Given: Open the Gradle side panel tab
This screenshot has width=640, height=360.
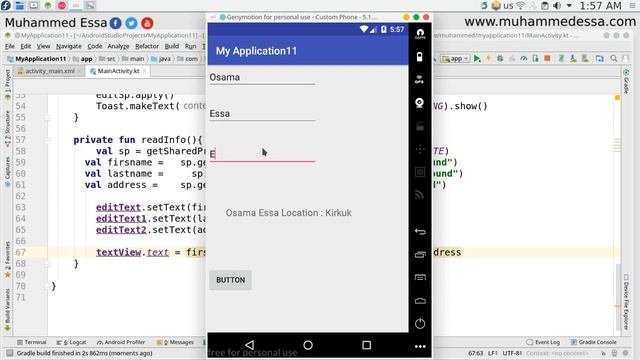Looking at the screenshot, I should point(626,82).
